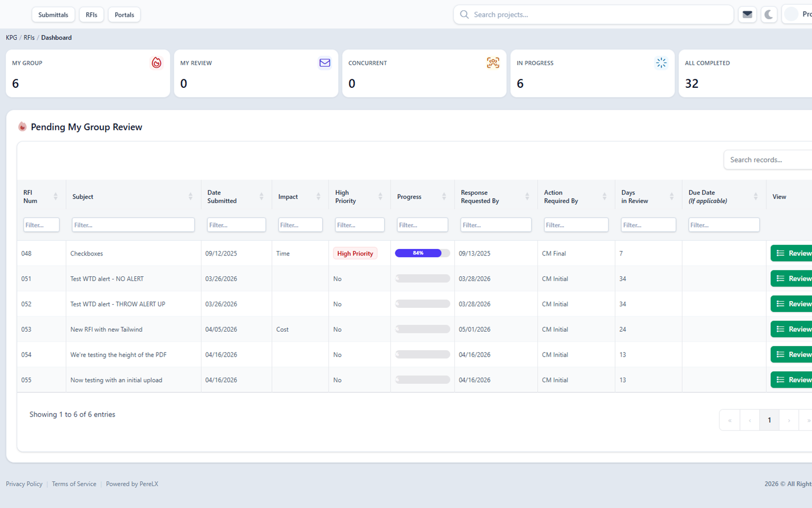Sort by High Priority column arrows
Screen dimensions: 812x508
click(x=380, y=197)
